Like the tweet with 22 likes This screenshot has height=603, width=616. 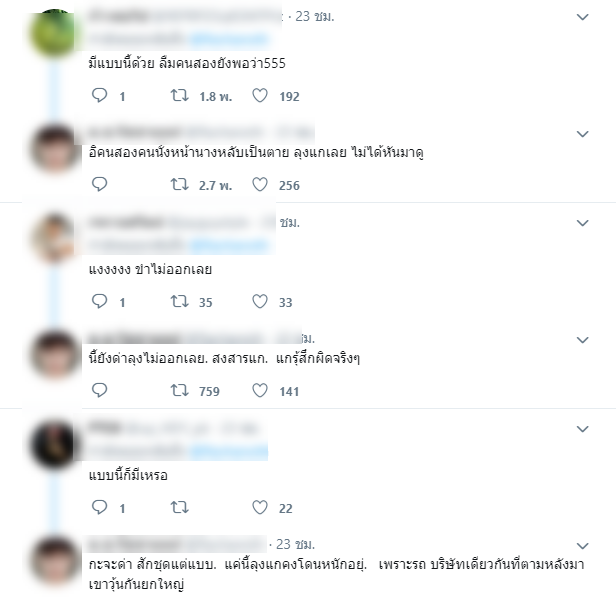pos(260,507)
